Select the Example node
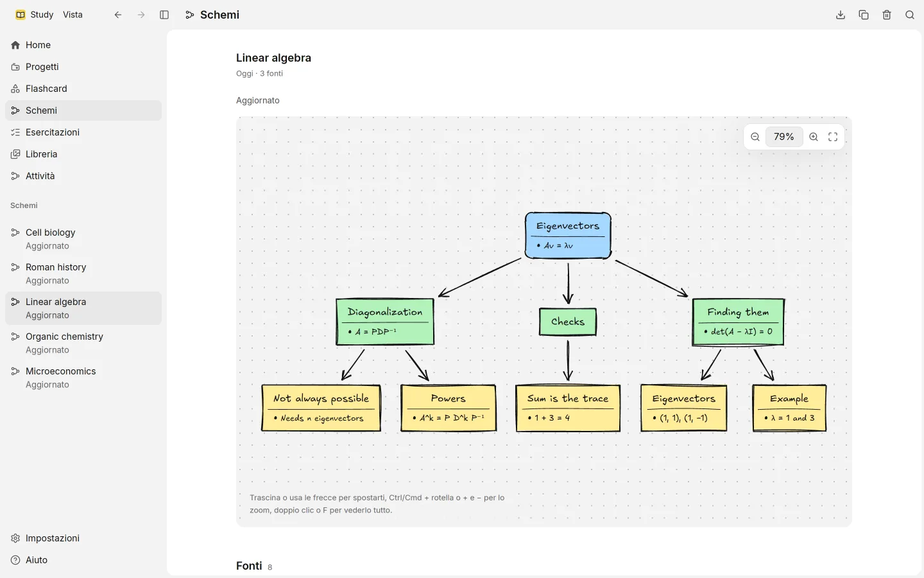Viewport: 924px width, 578px height. (x=789, y=408)
